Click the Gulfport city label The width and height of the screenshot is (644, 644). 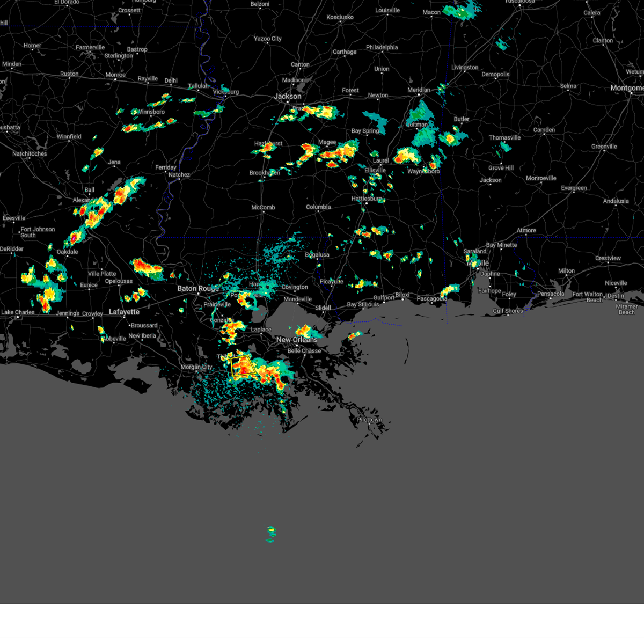pyautogui.click(x=384, y=298)
